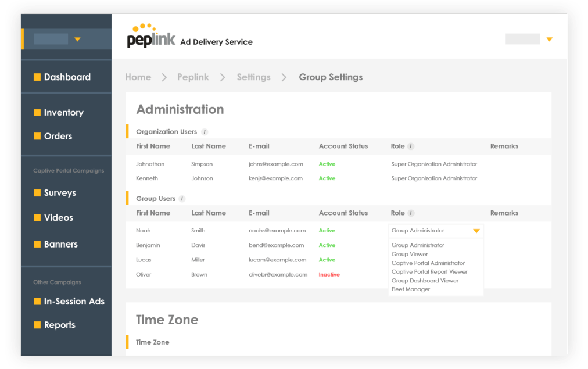588x369 pixels.
Task: Select Group Viewer from role list
Action: pyautogui.click(x=410, y=254)
